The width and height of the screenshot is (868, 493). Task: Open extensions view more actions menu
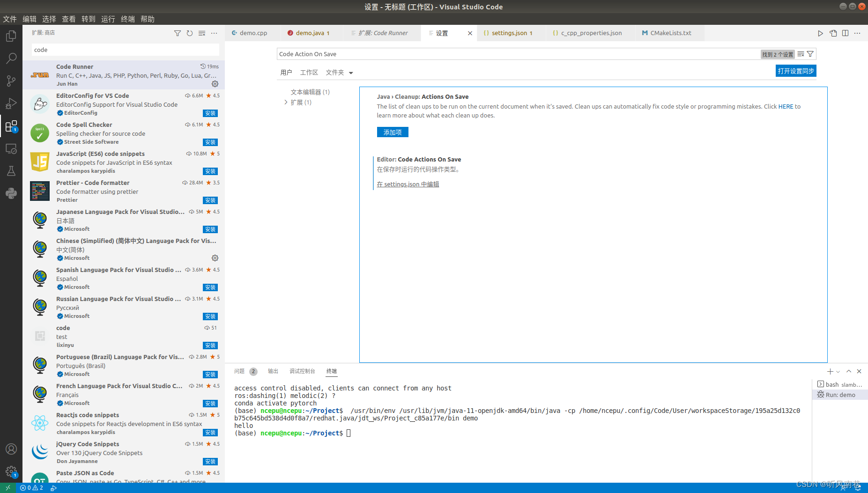(214, 33)
